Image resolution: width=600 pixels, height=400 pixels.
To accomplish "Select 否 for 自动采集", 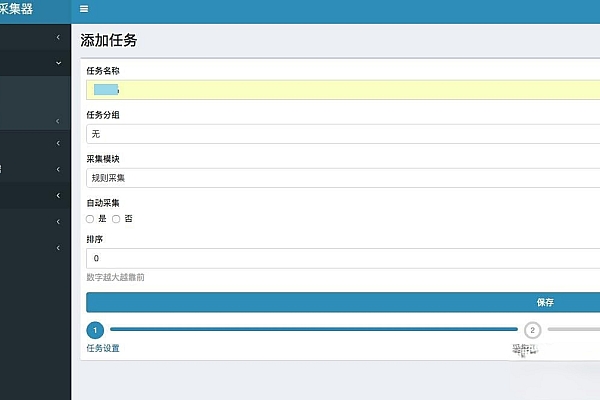I will pos(116,219).
